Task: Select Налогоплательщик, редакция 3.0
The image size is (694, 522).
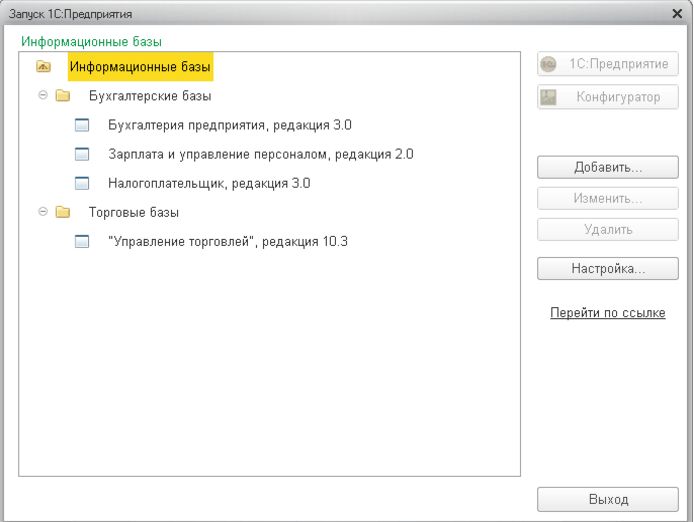Action: (209, 183)
